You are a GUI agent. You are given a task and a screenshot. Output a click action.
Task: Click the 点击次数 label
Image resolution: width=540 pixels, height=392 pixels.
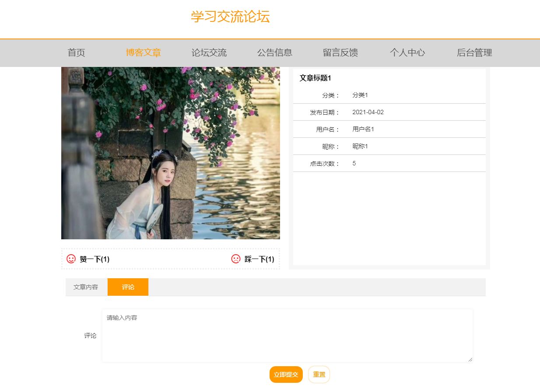(x=323, y=164)
